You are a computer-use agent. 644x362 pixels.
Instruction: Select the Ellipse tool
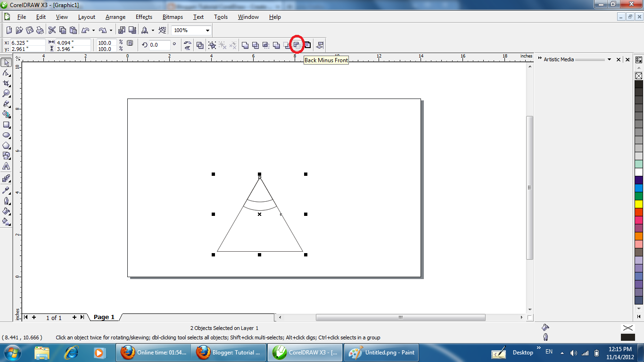pos(7,135)
